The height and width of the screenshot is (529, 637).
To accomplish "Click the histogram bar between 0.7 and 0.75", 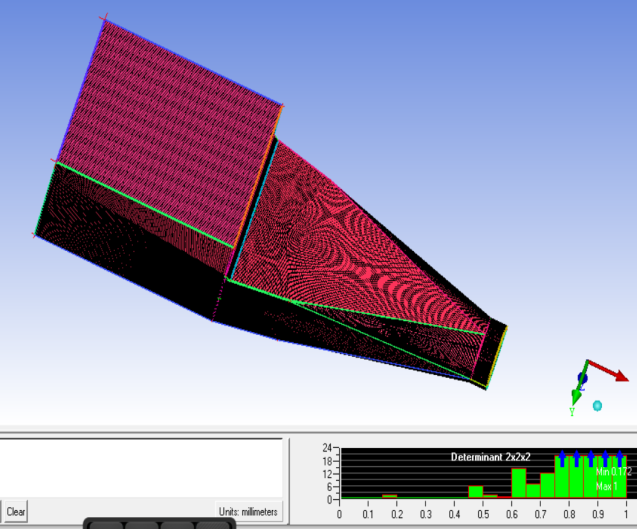I will pos(547,485).
